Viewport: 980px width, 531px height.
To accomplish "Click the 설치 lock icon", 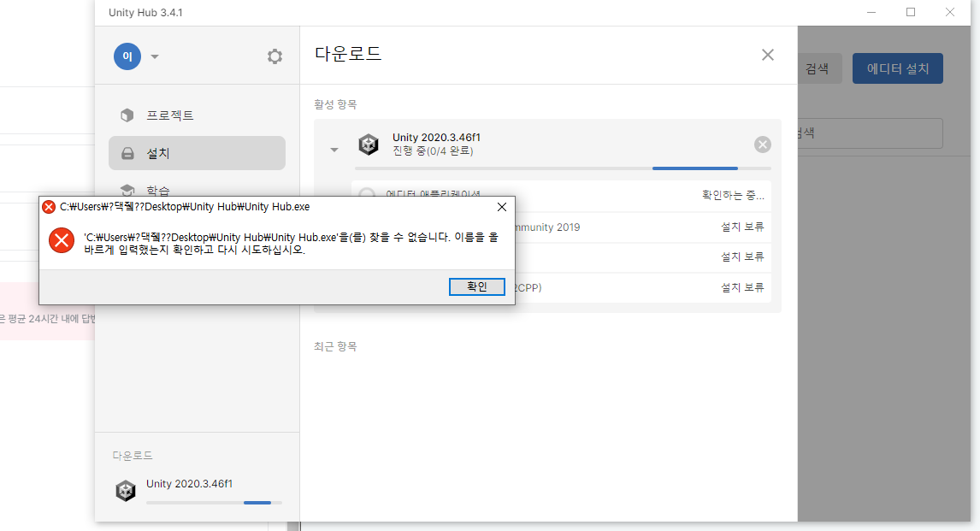I will 127,153.
